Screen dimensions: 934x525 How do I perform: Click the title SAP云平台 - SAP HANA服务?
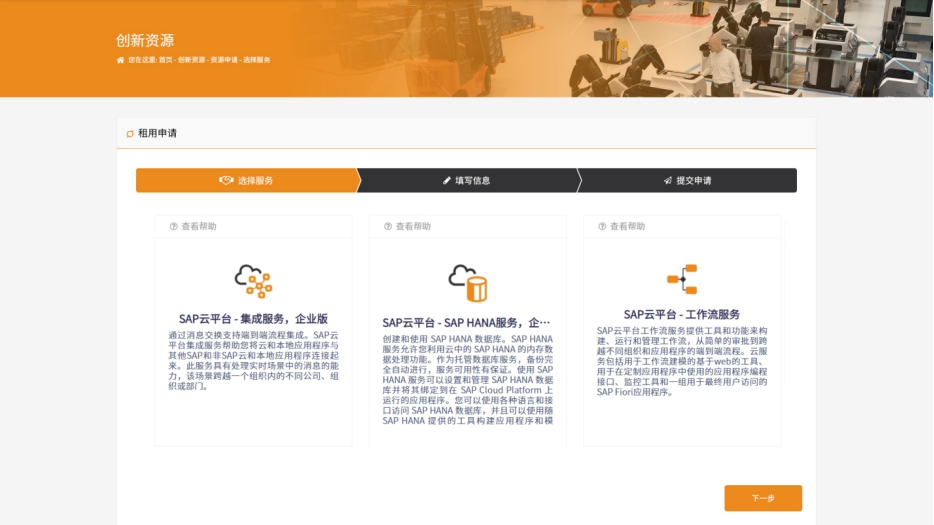point(466,323)
